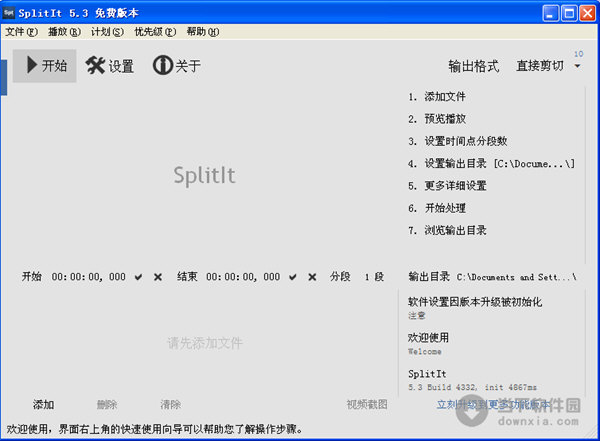The image size is (600, 441).
Task: Click the 请先添加文件 placeholder text
Action: point(205,343)
